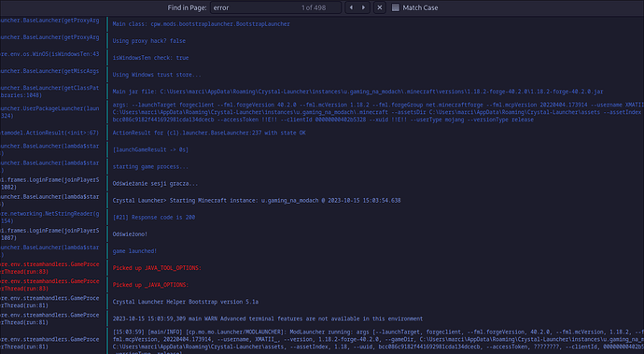Select 'Using proxy hack? false' log line
Screen dimensions: 644x354
point(149,41)
